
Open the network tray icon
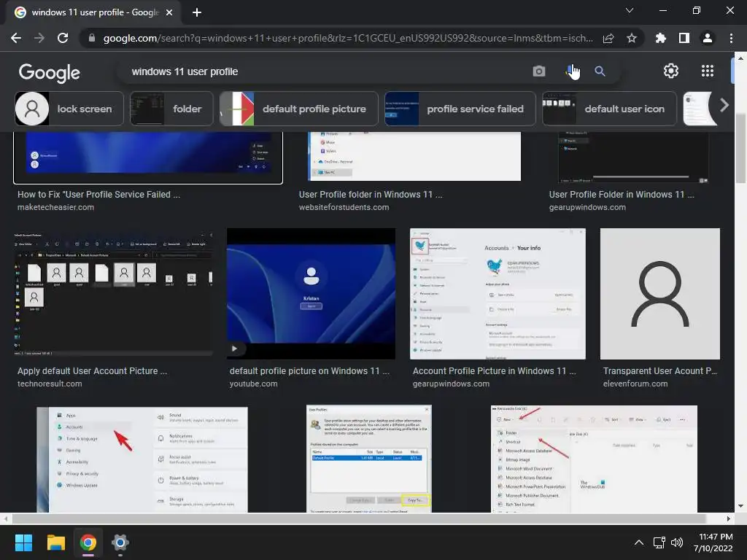[659, 542]
